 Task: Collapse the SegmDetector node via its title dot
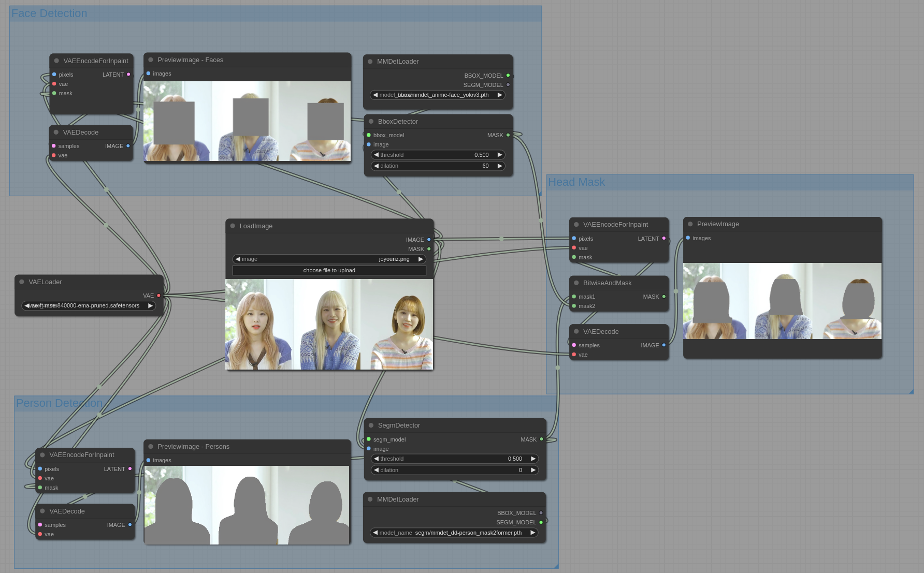click(371, 425)
